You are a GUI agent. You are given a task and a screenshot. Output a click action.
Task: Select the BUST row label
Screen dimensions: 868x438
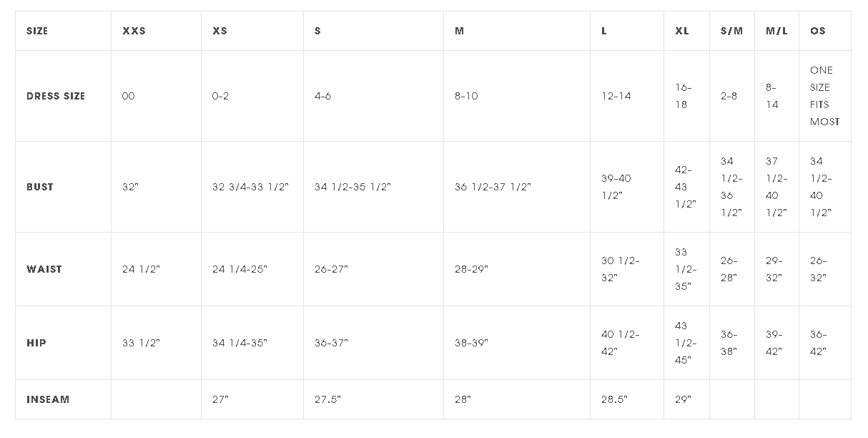point(40,187)
